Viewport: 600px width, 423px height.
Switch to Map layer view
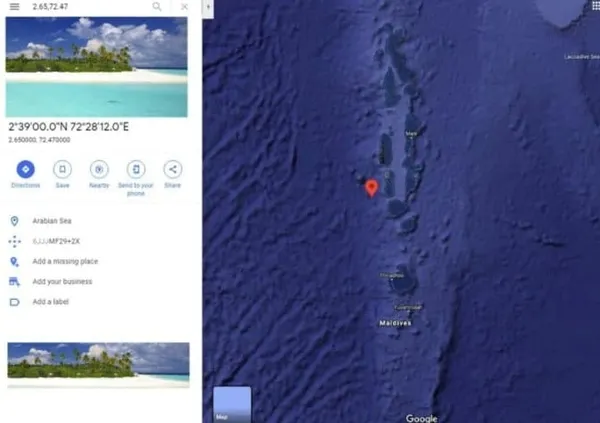232,404
